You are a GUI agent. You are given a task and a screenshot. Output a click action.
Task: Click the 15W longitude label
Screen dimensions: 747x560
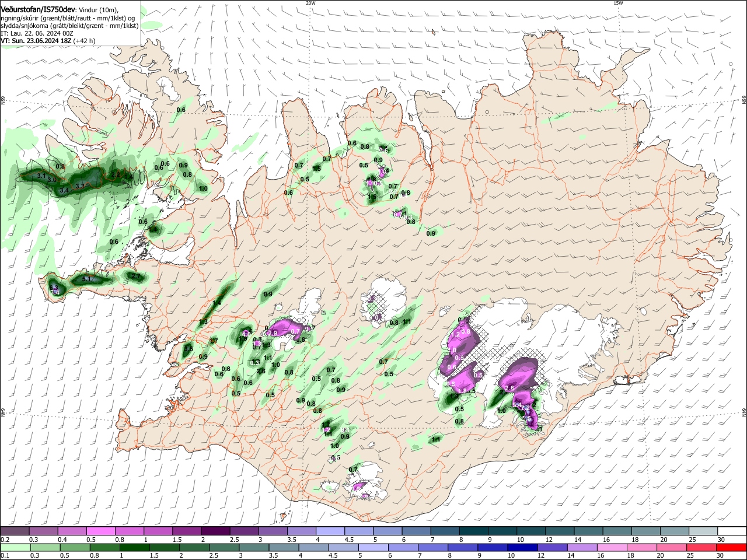(618, 3)
